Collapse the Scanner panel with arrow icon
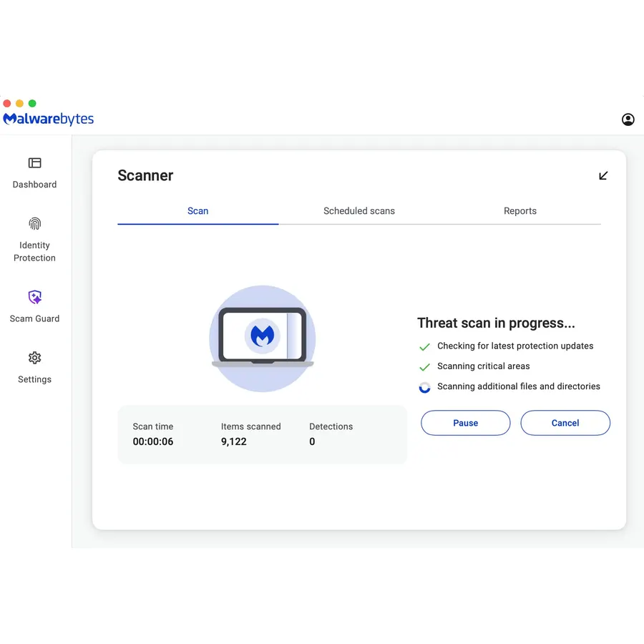 pos(603,176)
